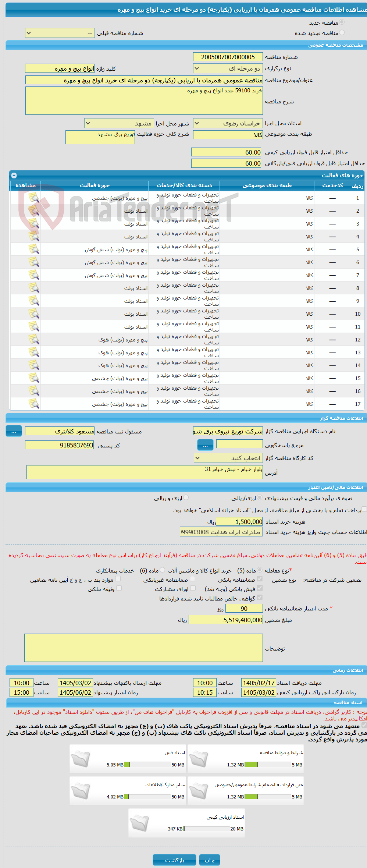The width and height of the screenshot is (367, 868).
Task: Open view icon for activity row 3
Action: (x=34, y=223)
